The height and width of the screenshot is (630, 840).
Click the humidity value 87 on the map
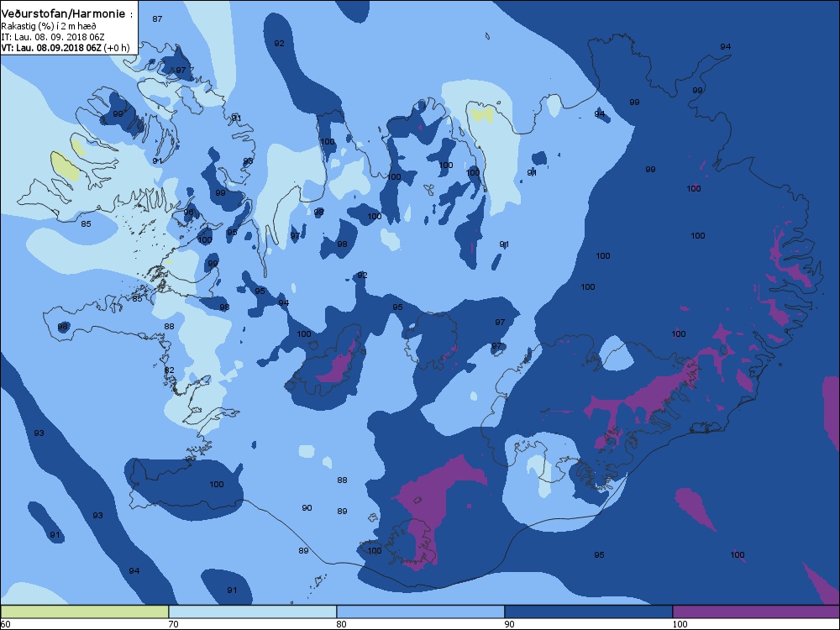[x=157, y=18]
